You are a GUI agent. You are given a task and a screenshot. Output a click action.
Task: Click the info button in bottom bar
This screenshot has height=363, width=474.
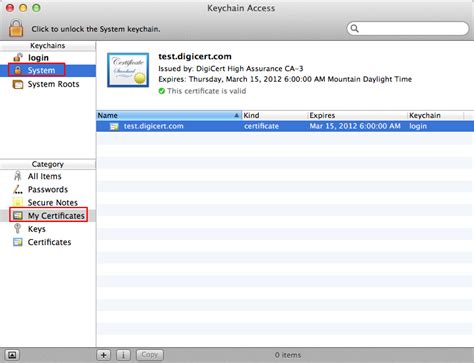pyautogui.click(x=123, y=355)
